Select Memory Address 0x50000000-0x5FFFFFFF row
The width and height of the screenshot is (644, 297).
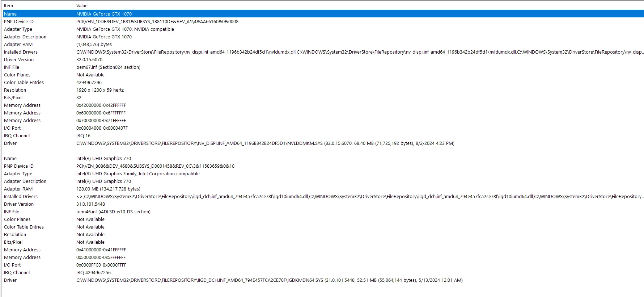[x=323, y=257]
